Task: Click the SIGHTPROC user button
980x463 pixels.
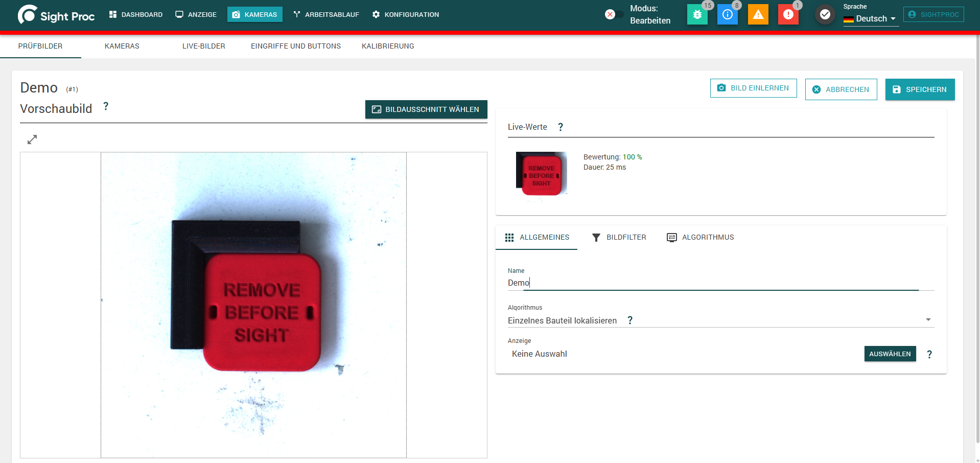Action: [934, 14]
